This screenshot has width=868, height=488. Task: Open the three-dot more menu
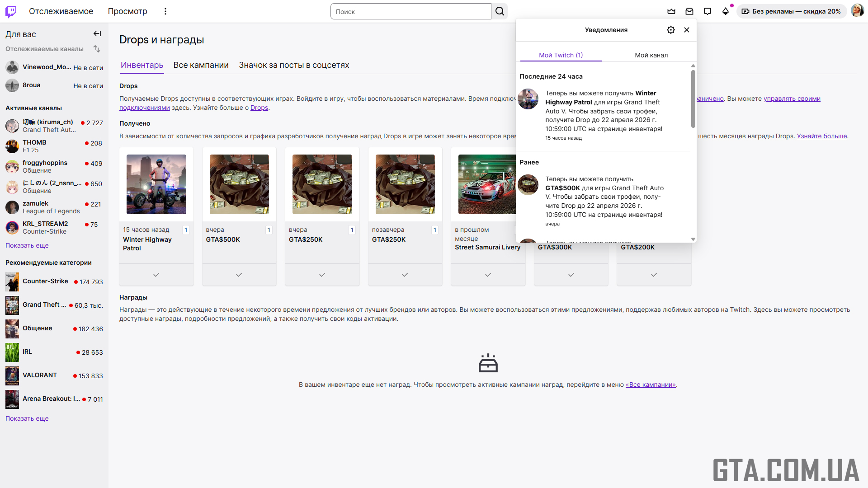[x=165, y=11]
